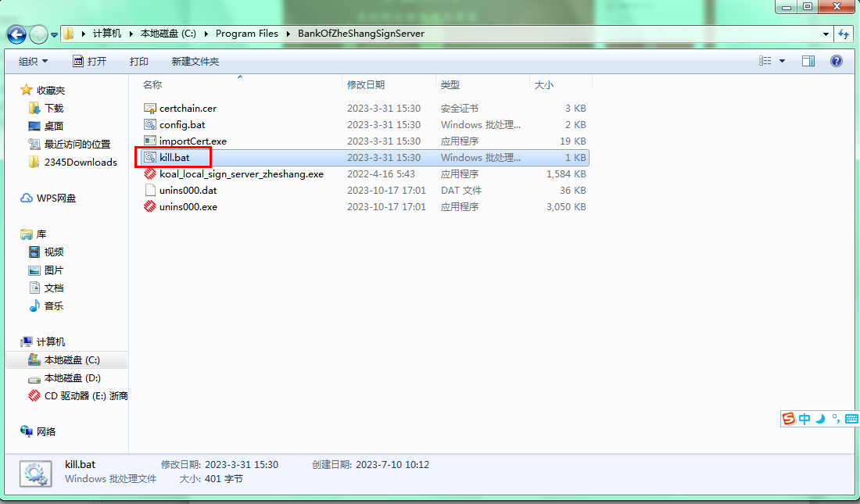This screenshot has width=860, height=504.
Task: Sort by the 大小 column header
Action: click(x=543, y=85)
